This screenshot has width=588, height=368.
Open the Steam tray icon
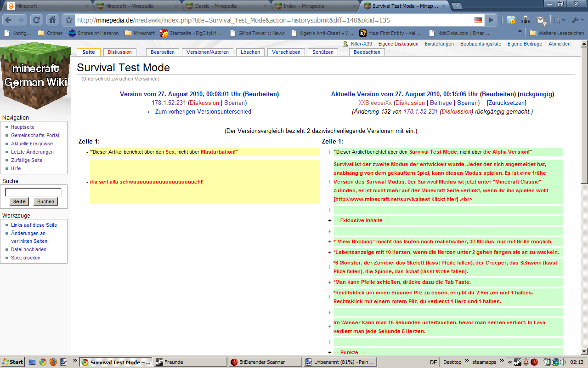pos(517,362)
